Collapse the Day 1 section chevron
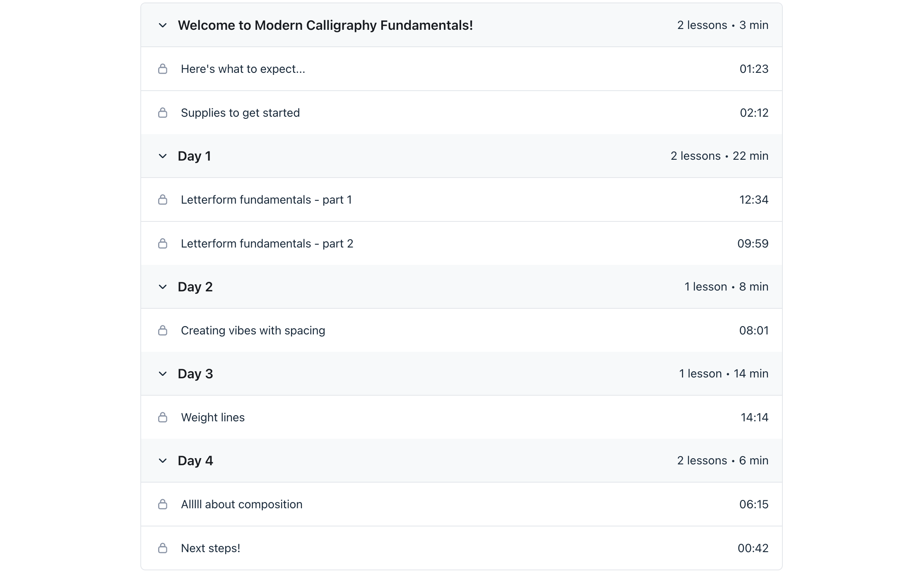This screenshot has height=572, width=924. click(163, 156)
